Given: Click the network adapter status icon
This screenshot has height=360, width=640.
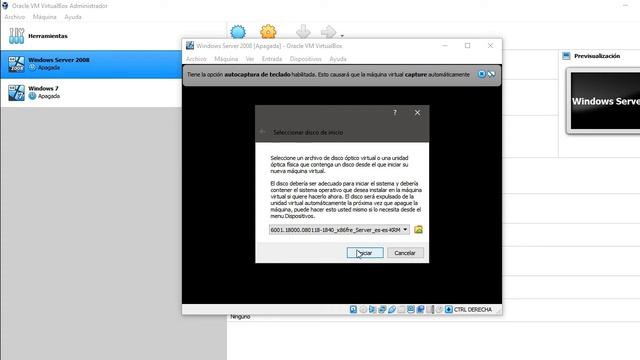Looking at the screenshot, I should click(382, 309).
